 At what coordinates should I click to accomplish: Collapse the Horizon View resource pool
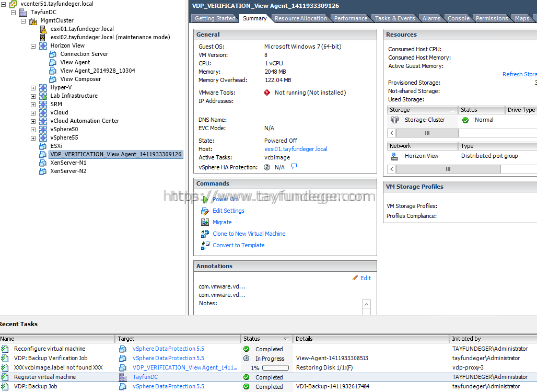[x=33, y=46]
